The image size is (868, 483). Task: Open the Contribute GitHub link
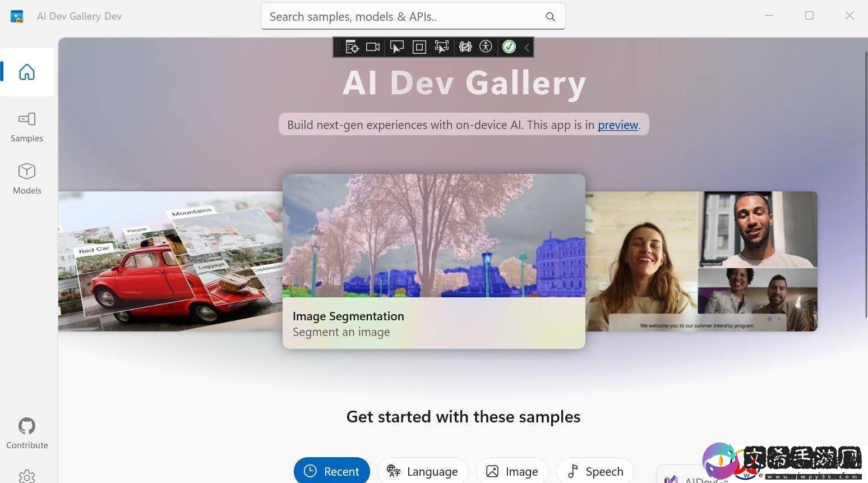pos(27,434)
